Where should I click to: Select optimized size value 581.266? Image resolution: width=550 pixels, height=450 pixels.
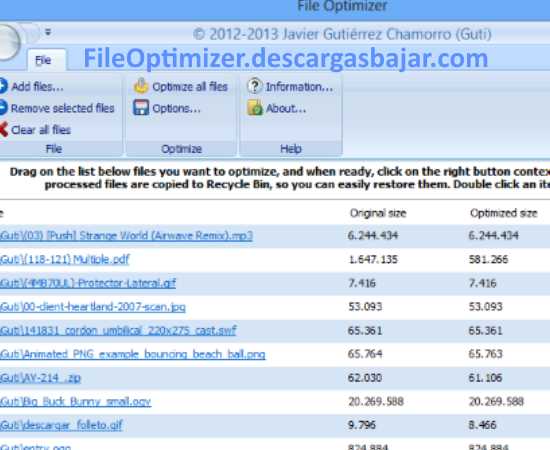[x=488, y=259]
